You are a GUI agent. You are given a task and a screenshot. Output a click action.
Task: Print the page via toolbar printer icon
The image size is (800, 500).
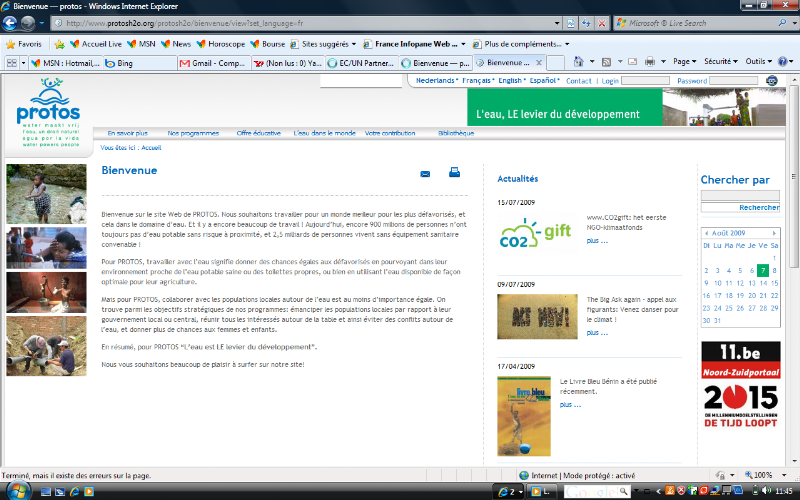coord(649,62)
